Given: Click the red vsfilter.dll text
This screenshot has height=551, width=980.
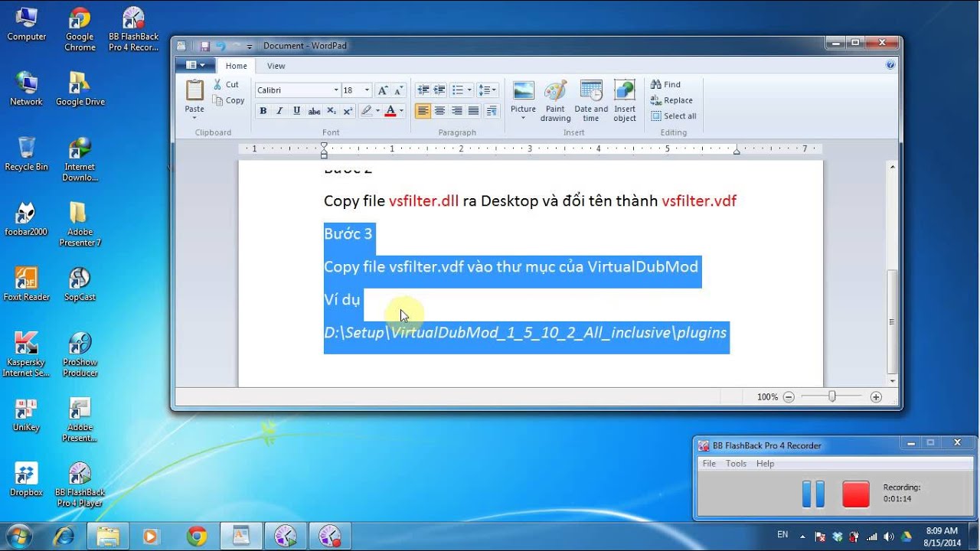Looking at the screenshot, I should click(x=423, y=201).
